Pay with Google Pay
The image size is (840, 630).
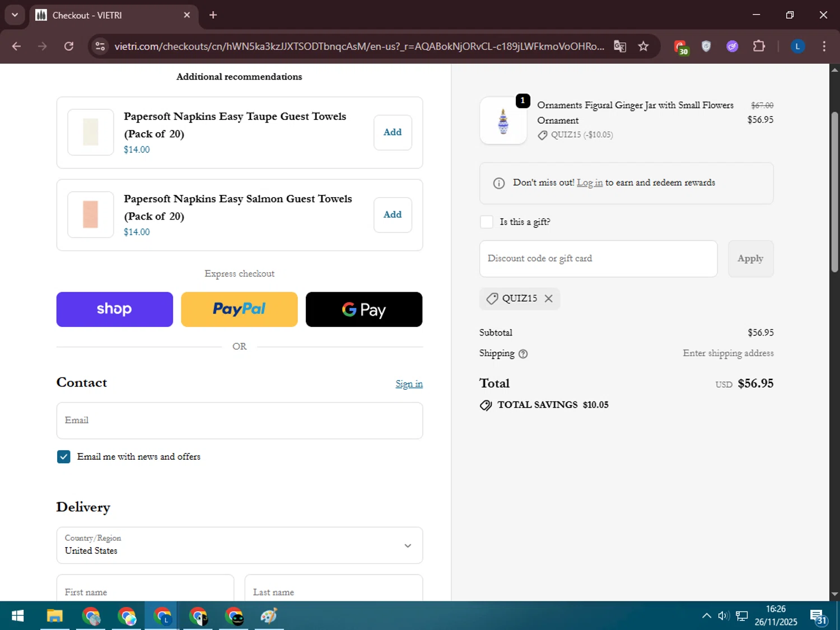[x=364, y=309]
